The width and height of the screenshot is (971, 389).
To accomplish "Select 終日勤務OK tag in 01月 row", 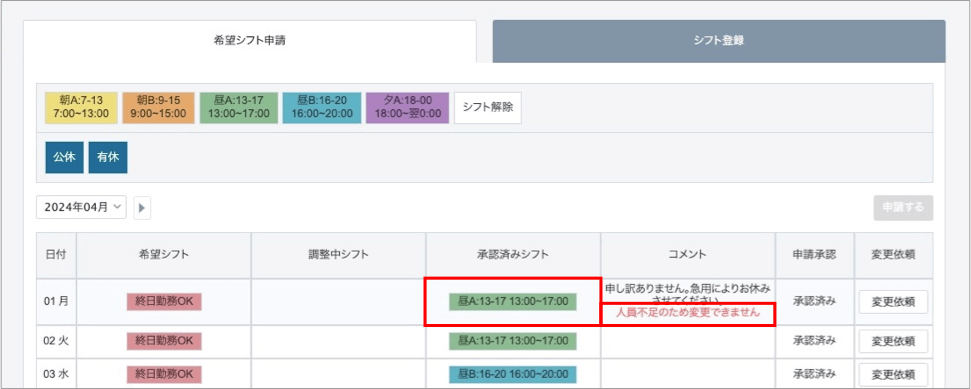I will point(164,302).
